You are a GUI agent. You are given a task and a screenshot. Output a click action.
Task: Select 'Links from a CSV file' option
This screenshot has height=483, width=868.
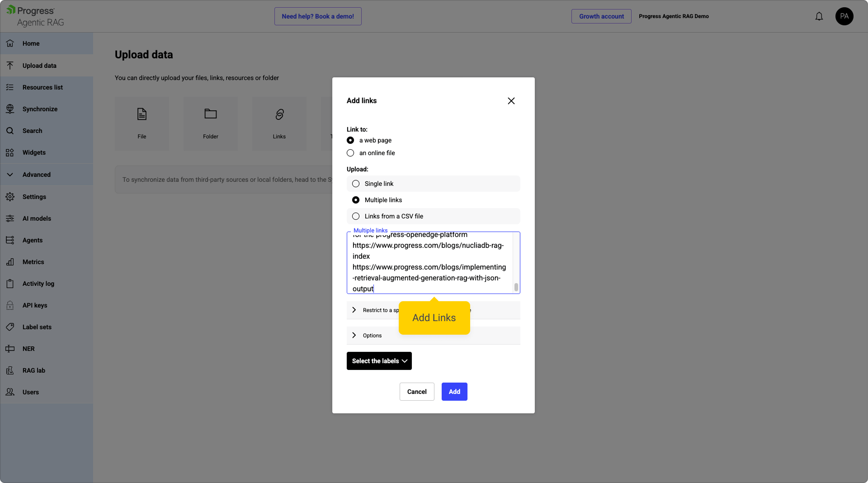(356, 216)
